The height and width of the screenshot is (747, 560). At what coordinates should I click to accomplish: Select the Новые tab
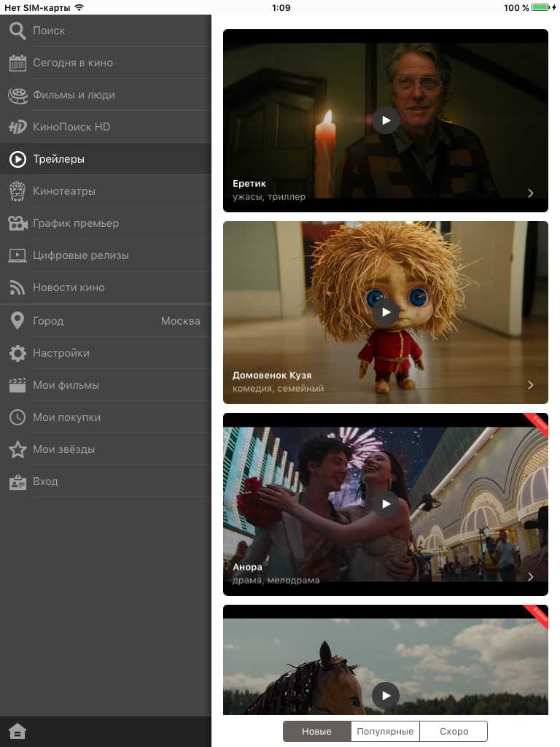[x=316, y=731]
